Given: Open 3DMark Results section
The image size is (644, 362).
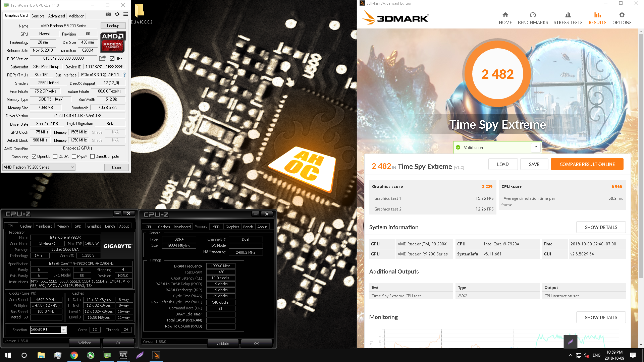Looking at the screenshot, I should pos(597,18).
